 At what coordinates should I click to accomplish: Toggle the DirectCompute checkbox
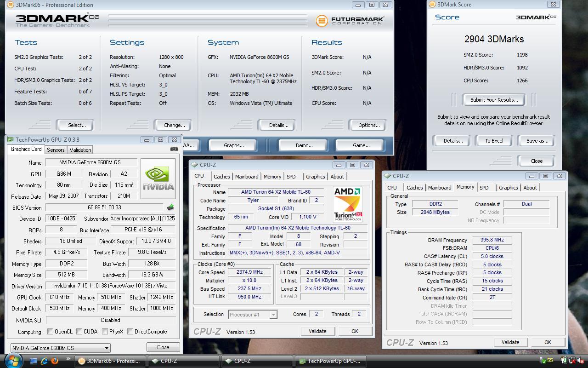click(130, 331)
